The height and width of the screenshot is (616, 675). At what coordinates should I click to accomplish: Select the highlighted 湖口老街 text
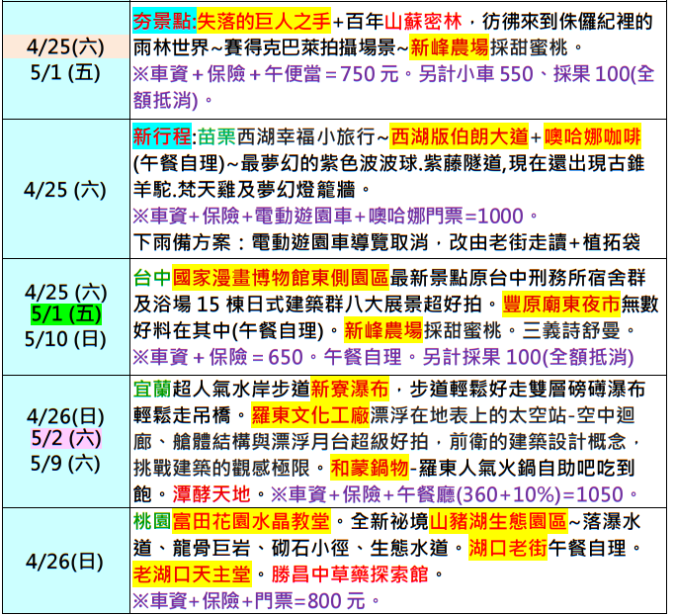point(510,546)
